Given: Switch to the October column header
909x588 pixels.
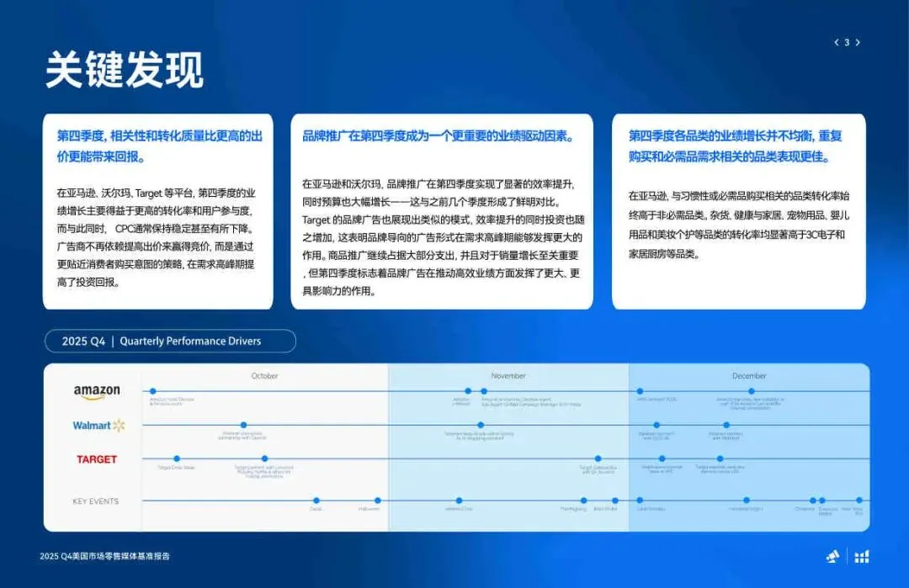Looking at the screenshot, I should (263, 376).
